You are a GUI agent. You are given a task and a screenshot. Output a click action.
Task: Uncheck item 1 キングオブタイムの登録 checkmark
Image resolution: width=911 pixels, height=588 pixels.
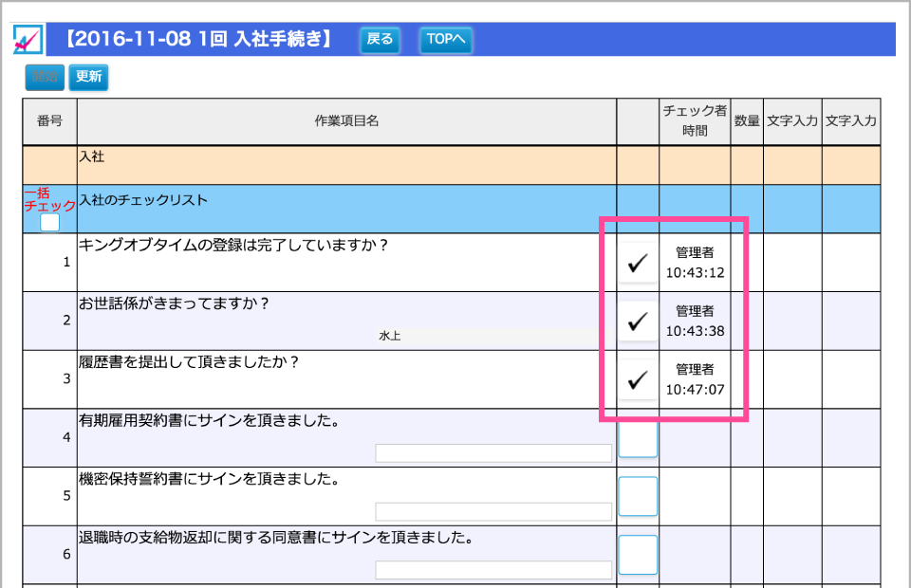[637, 261]
